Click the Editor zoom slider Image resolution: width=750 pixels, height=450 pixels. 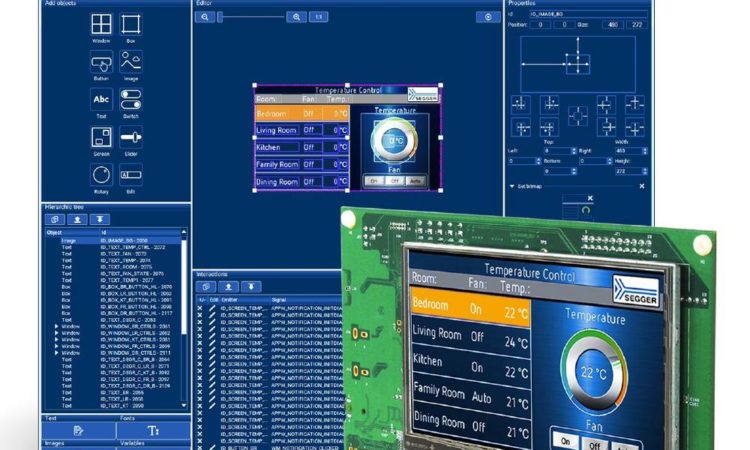tap(250, 17)
